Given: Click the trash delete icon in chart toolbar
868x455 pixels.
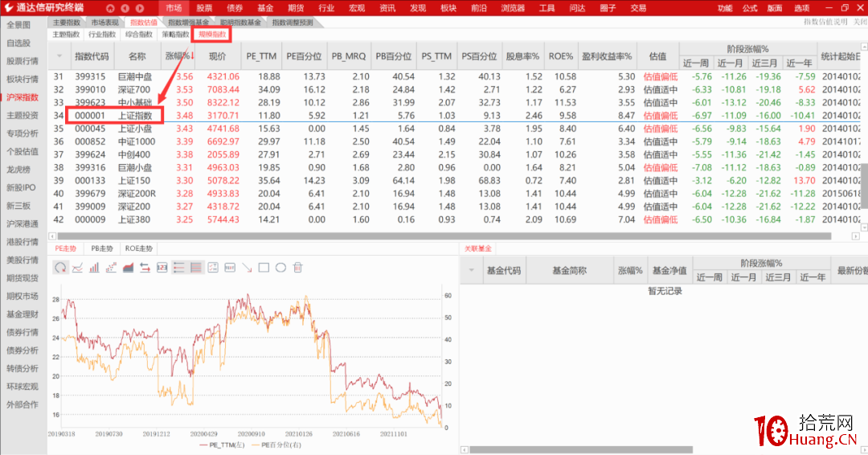Looking at the screenshot, I should point(298,268).
